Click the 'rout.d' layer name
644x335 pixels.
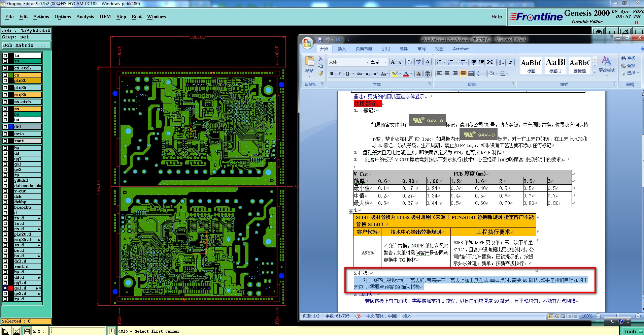tap(28, 267)
